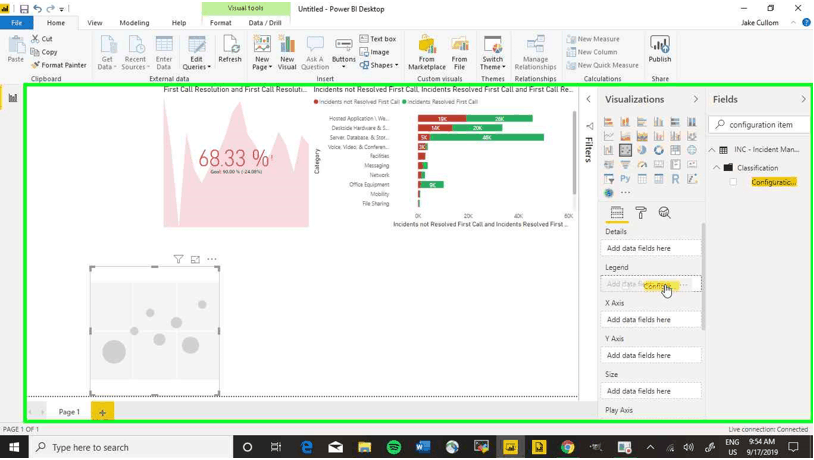Image resolution: width=814 pixels, height=460 pixels.
Task: Select the ArcGIS Maps visualization
Action: (608, 193)
